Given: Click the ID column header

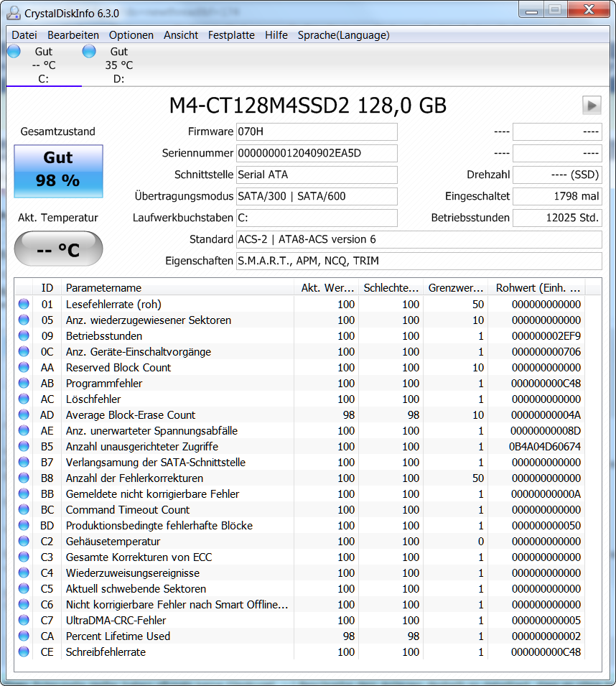Looking at the screenshot, I should (47, 287).
